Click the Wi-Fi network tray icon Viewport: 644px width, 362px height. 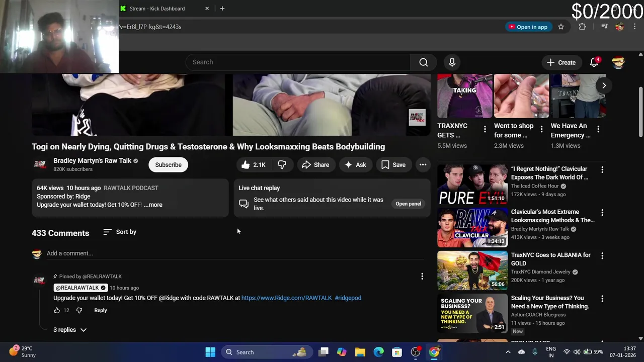click(x=567, y=352)
